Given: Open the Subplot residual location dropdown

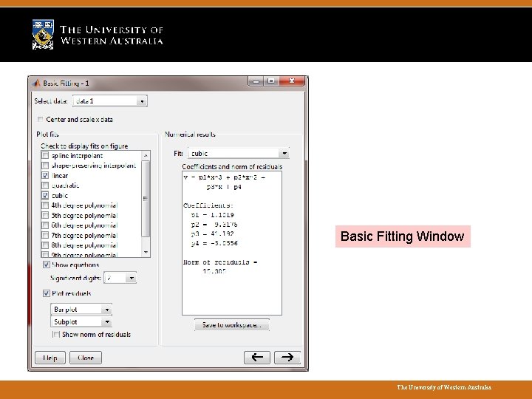Looking at the screenshot, I should point(81,321).
